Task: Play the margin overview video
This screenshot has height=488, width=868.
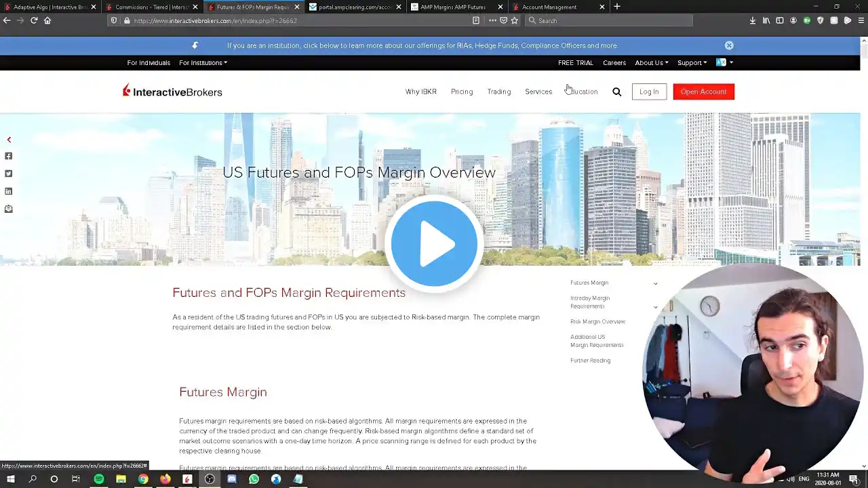Action: coord(434,243)
